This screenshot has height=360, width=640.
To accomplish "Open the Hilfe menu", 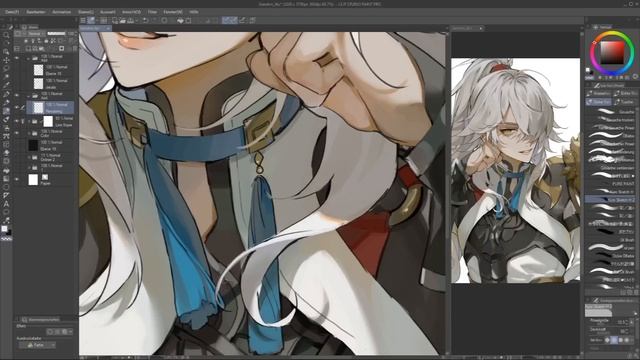I will tap(194, 12).
